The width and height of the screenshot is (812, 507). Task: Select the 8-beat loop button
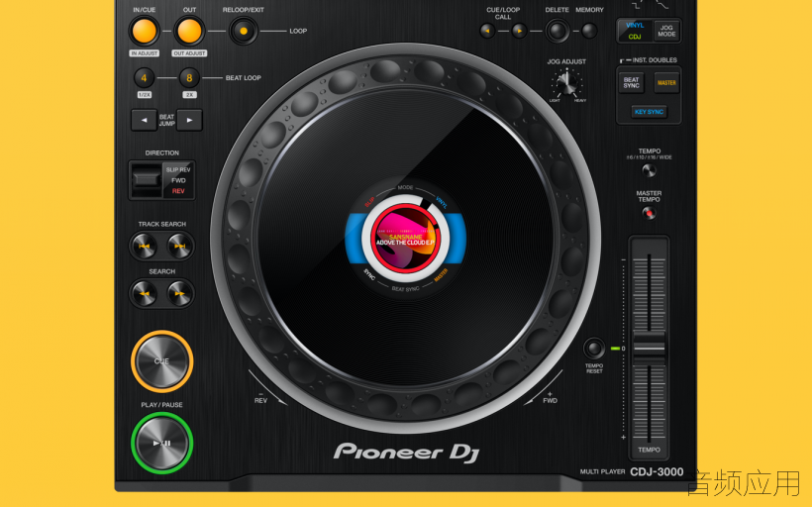tap(189, 78)
